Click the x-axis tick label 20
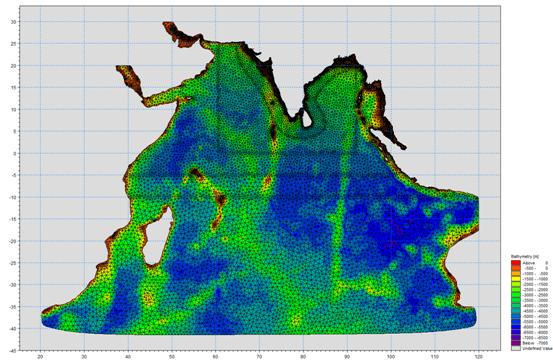Image resolution: width=553 pixels, height=361 pixels. (x=40, y=357)
